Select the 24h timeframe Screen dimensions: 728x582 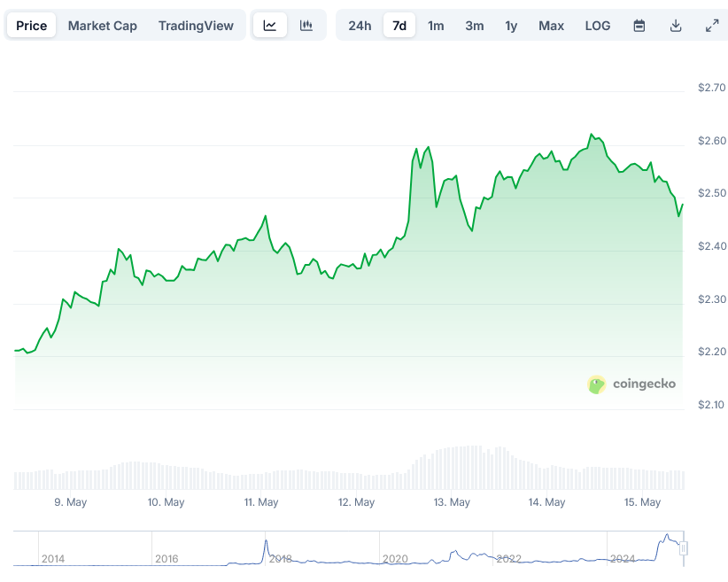359,26
